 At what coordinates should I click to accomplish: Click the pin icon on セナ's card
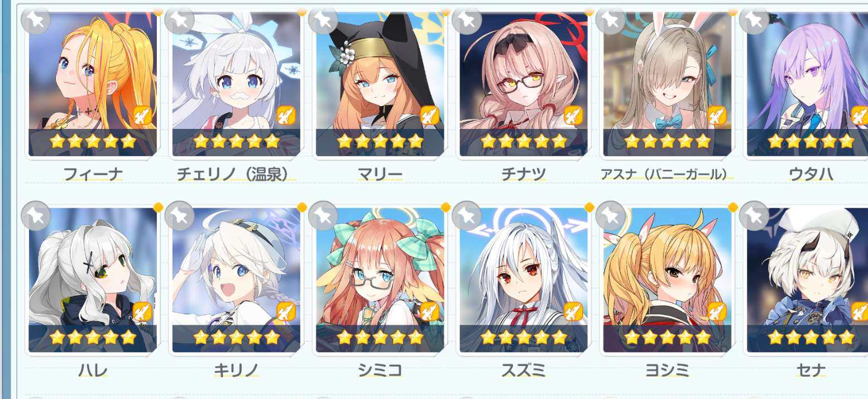coord(754,215)
